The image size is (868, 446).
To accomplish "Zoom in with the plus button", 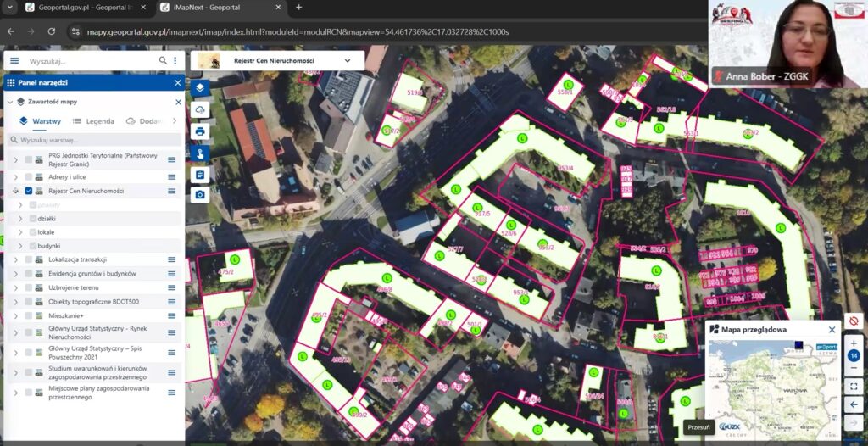I will [x=854, y=343].
